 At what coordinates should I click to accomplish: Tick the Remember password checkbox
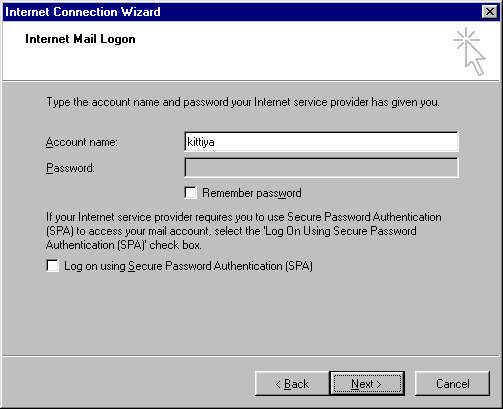[x=190, y=193]
